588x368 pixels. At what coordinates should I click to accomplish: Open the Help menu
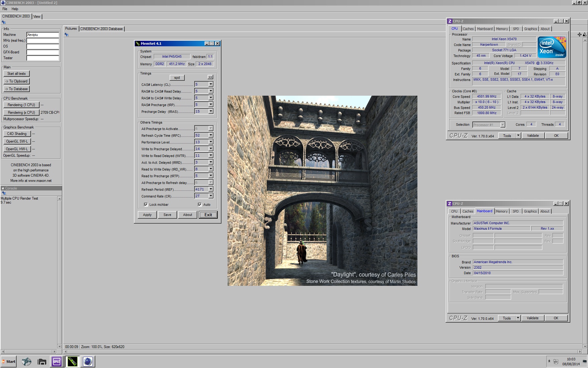point(15,9)
